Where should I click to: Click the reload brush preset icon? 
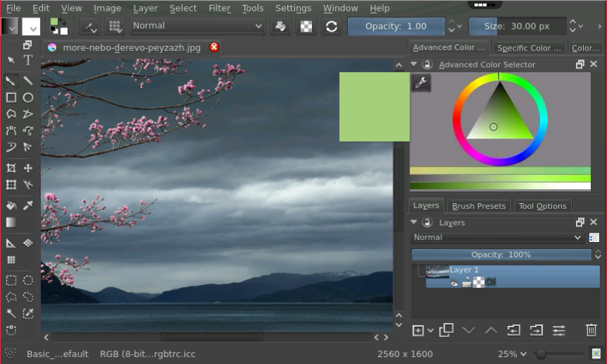pyautogui.click(x=330, y=26)
